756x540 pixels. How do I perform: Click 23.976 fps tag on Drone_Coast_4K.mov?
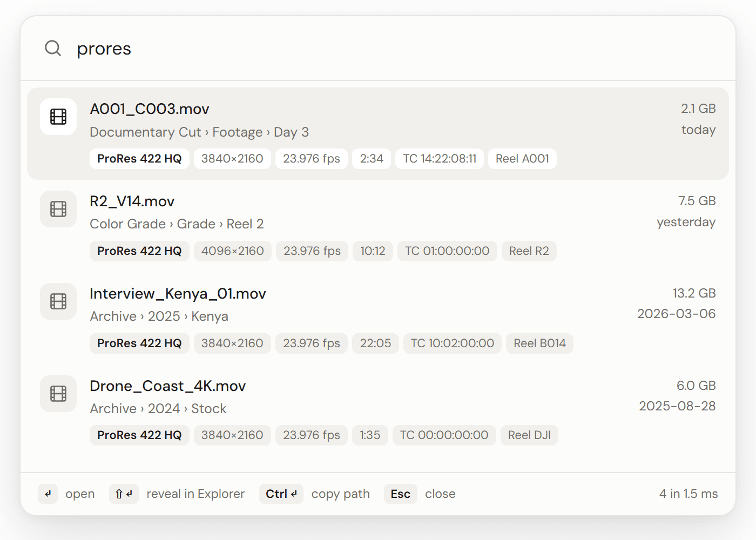[312, 435]
